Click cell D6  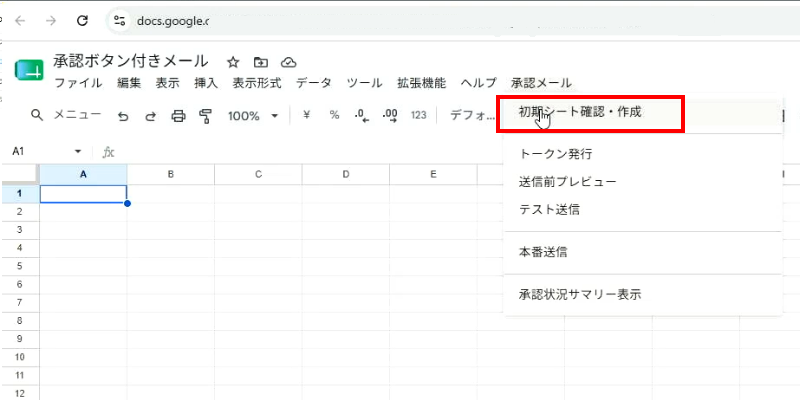coord(346,285)
